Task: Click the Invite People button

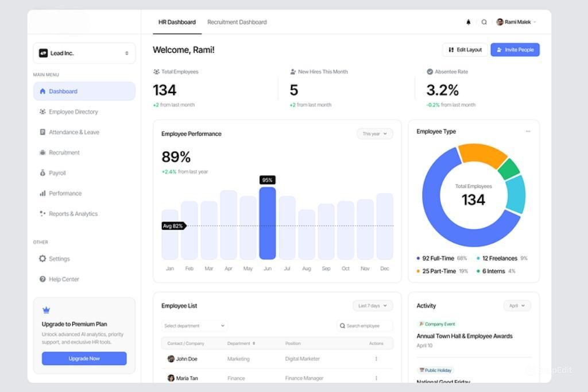Action: coord(514,50)
